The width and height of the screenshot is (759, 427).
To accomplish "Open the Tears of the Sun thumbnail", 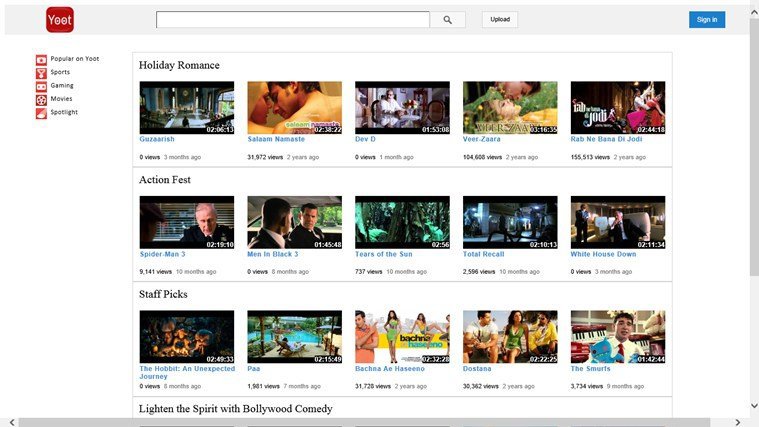I will click(402, 222).
